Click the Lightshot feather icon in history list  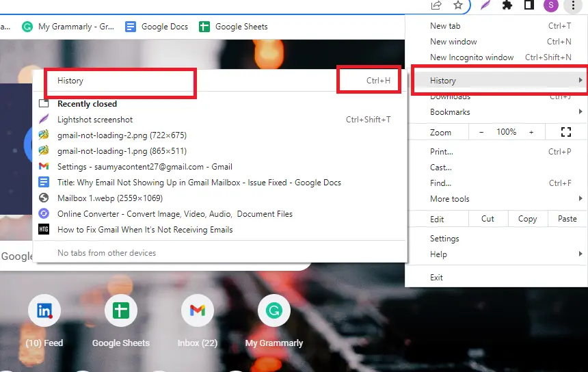(x=44, y=119)
